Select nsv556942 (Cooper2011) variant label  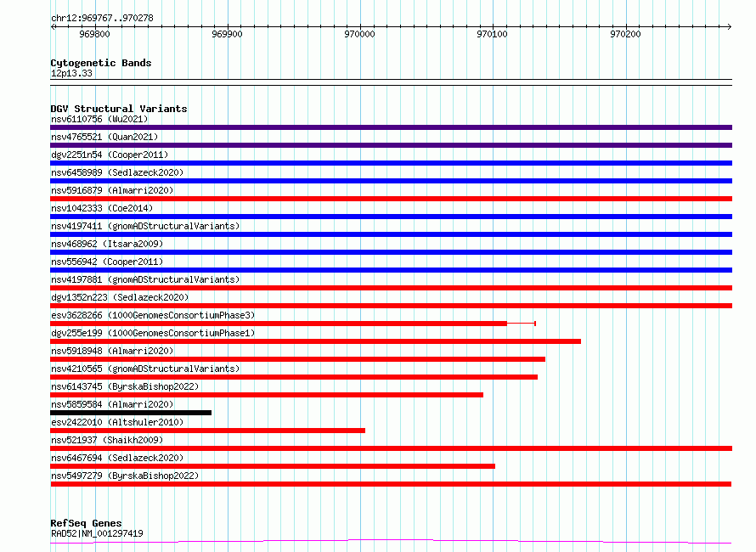click(x=107, y=262)
